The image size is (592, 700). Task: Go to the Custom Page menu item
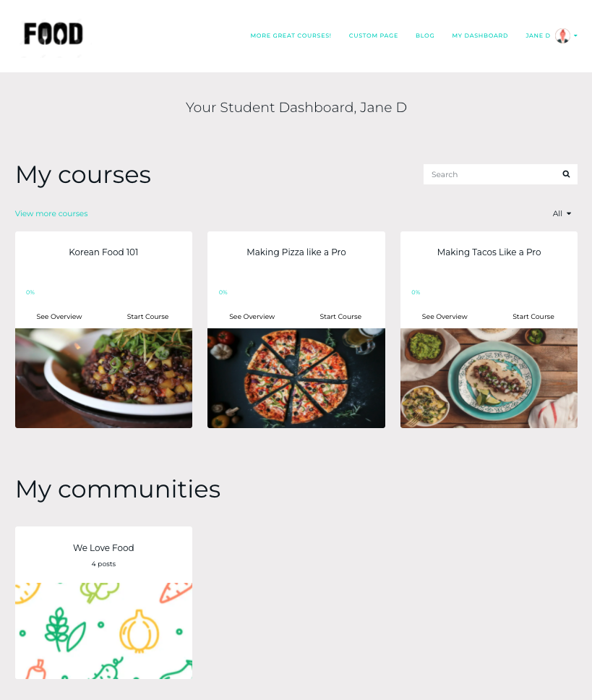[373, 35]
